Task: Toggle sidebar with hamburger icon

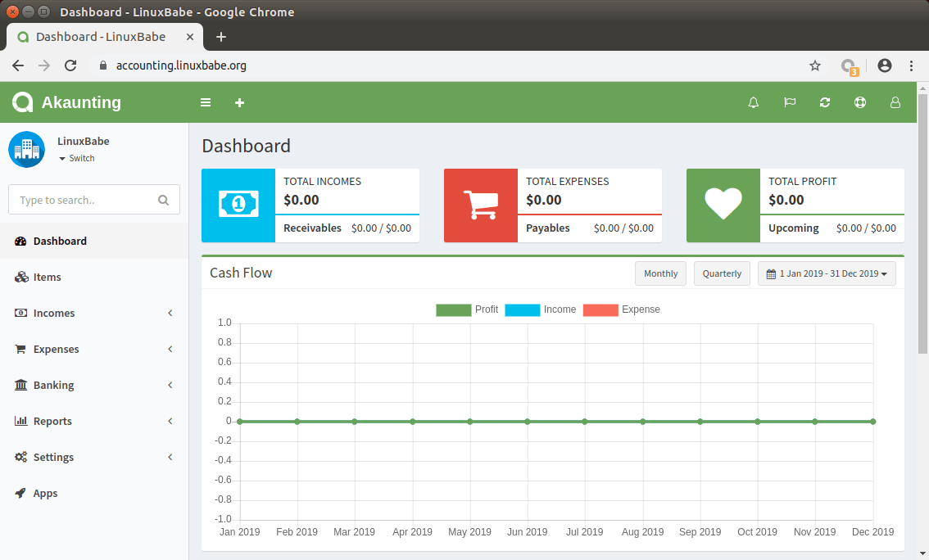Action: point(206,102)
